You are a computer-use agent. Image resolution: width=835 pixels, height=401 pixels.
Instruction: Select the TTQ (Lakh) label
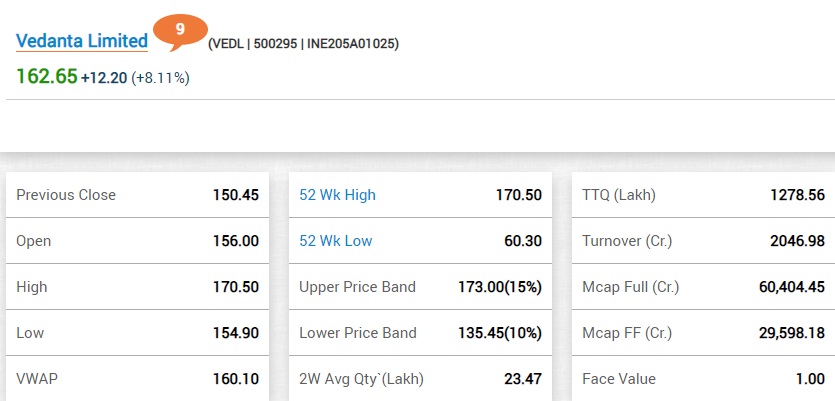[x=619, y=195]
